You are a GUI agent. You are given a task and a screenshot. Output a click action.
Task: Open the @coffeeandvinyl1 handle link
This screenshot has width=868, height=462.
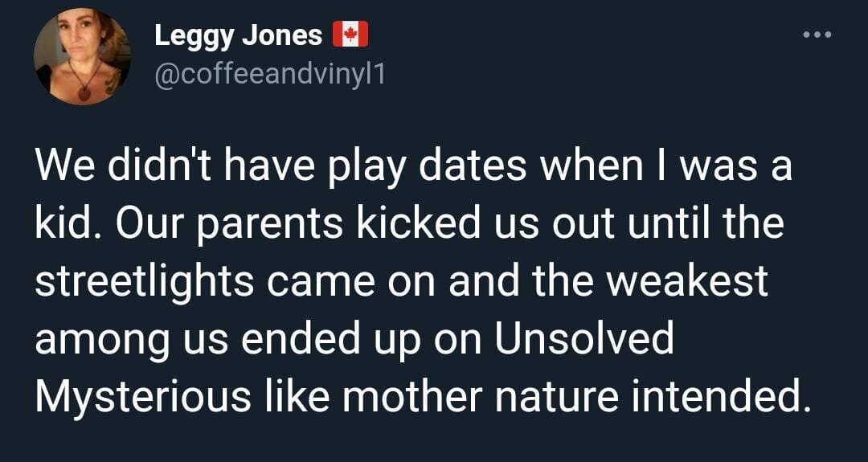pos(268,75)
